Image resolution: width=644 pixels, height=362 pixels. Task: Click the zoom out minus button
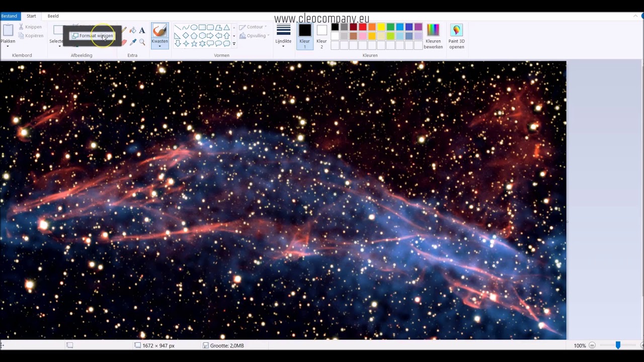click(592, 345)
